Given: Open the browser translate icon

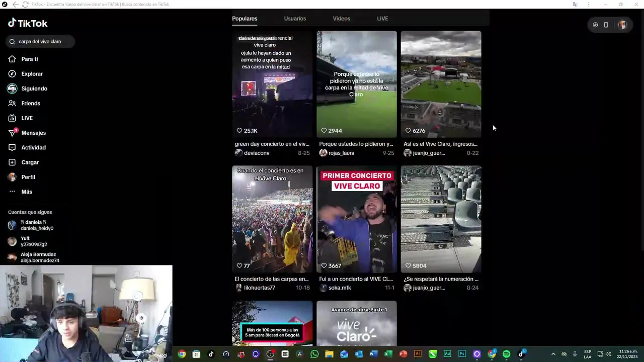Looking at the screenshot, I should pos(575,5).
